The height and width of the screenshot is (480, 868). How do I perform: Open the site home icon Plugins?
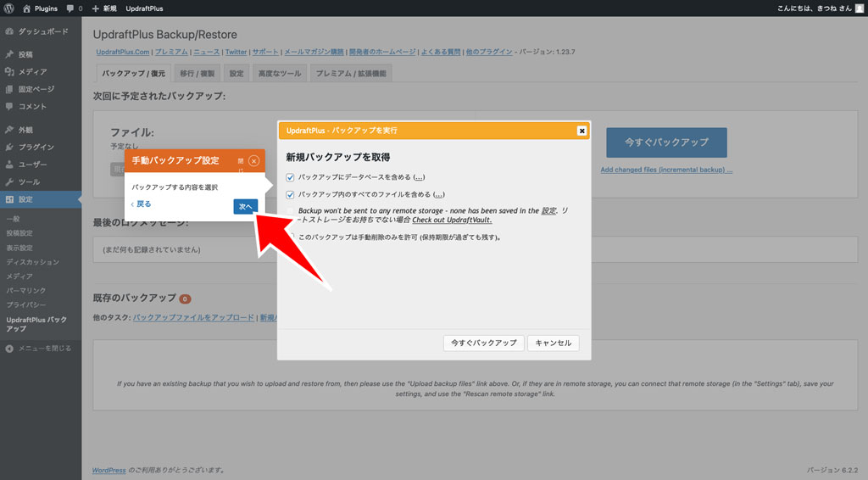pyautogui.click(x=40, y=8)
